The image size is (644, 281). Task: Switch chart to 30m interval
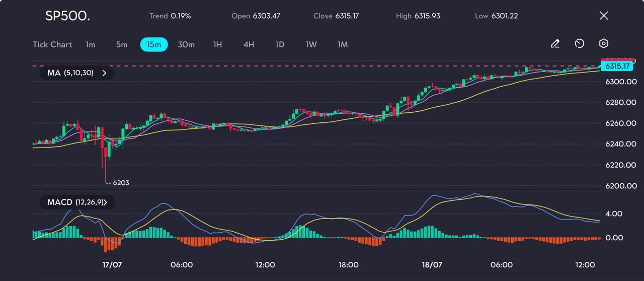click(x=186, y=45)
